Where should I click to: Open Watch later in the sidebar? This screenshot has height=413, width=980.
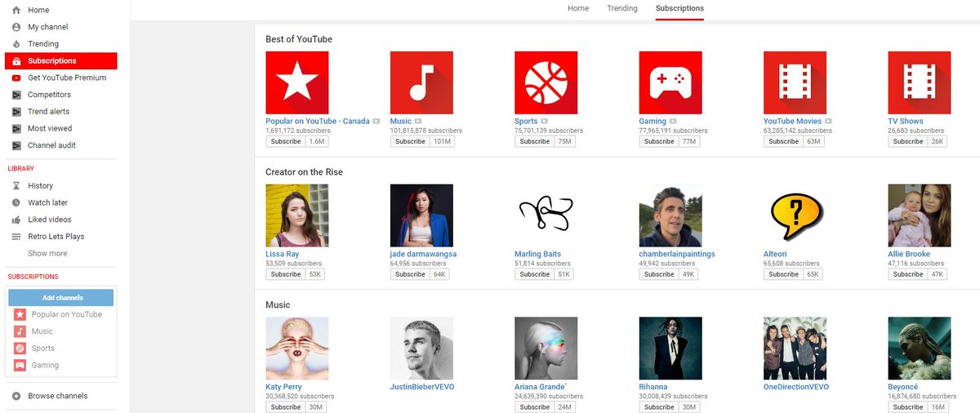click(x=47, y=202)
